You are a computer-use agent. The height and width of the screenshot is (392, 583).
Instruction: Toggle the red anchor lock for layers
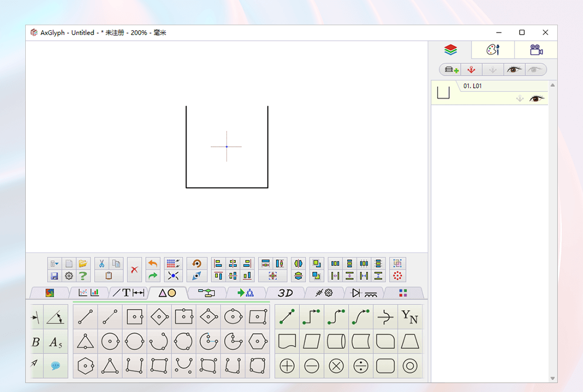(x=472, y=69)
